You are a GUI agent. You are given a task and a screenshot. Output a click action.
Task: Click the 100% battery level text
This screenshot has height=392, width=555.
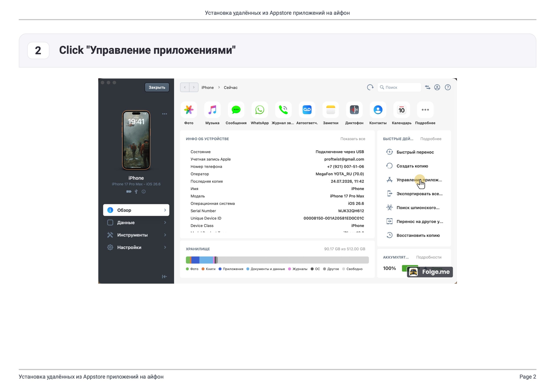tap(389, 268)
